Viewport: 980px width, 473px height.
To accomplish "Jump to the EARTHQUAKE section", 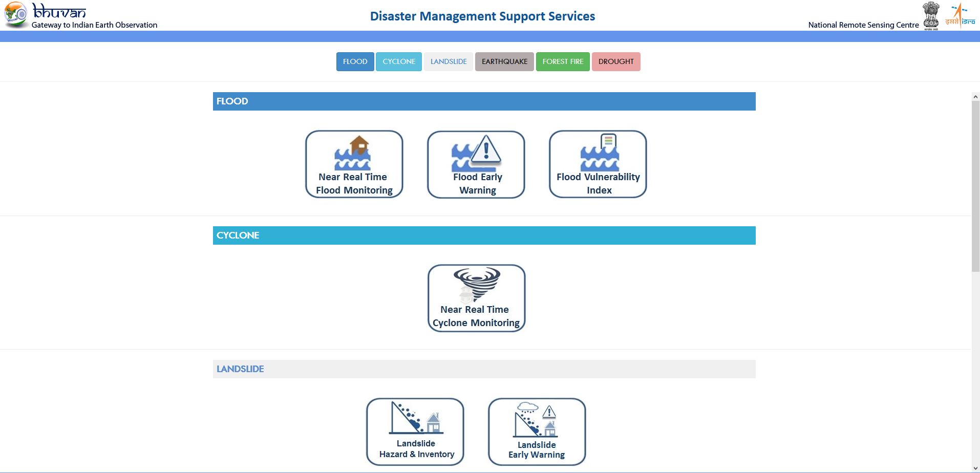I will coord(504,61).
